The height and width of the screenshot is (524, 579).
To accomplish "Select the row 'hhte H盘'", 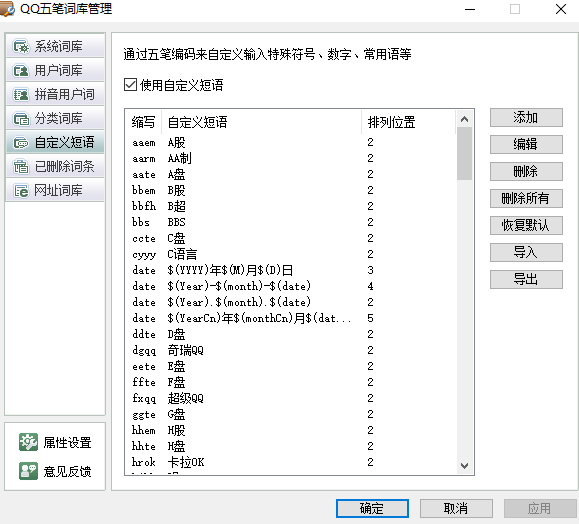I will coord(290,446).
